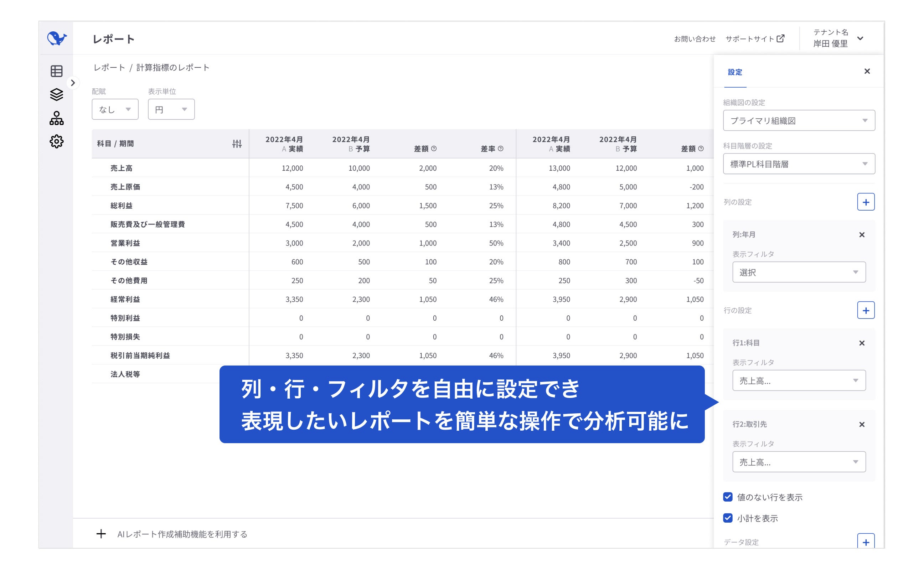Open the 配賦 なし dropdown
This screenshot has width=924, height=570.
115,109
